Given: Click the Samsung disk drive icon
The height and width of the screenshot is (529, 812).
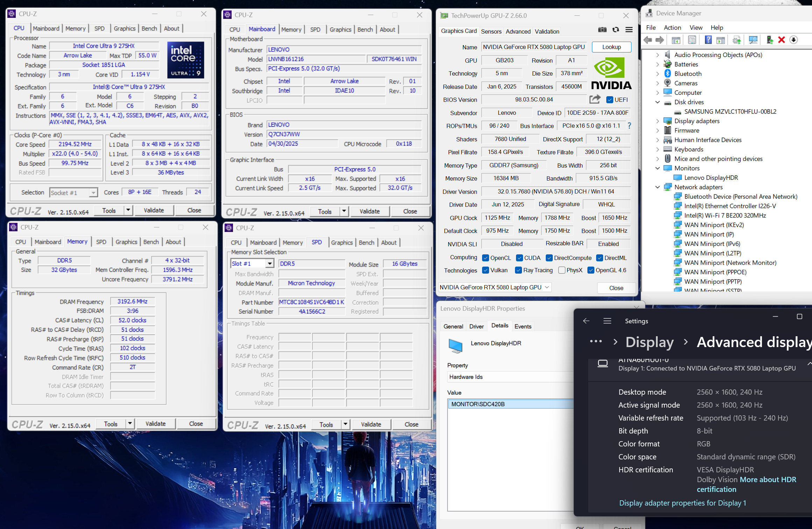Looking at the screenshot, I should 678,112.
